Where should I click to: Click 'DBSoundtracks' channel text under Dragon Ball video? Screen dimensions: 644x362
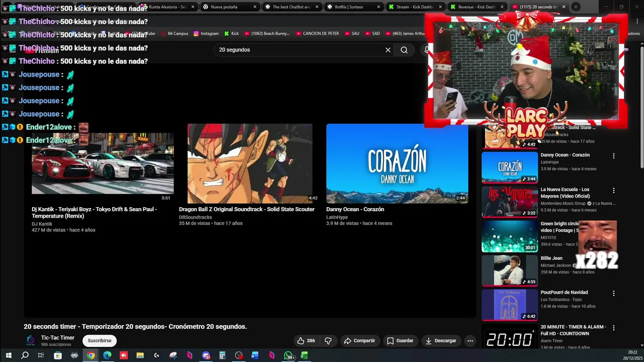coord(195,217)
